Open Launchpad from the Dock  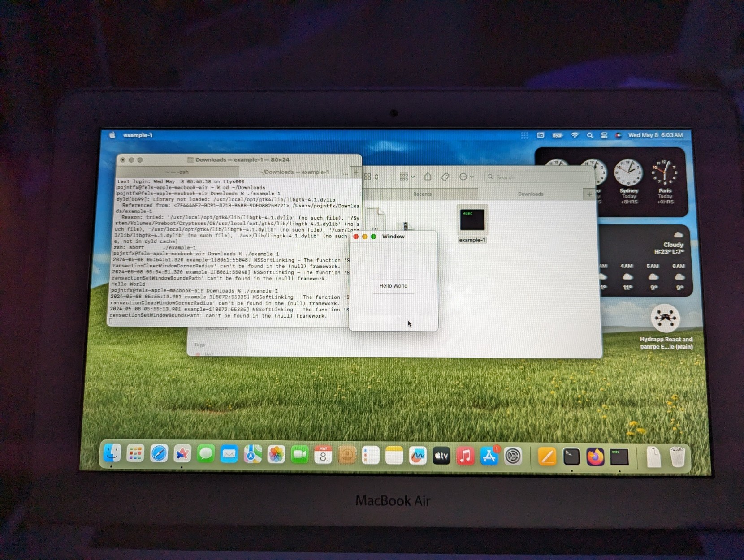(135, 454)
